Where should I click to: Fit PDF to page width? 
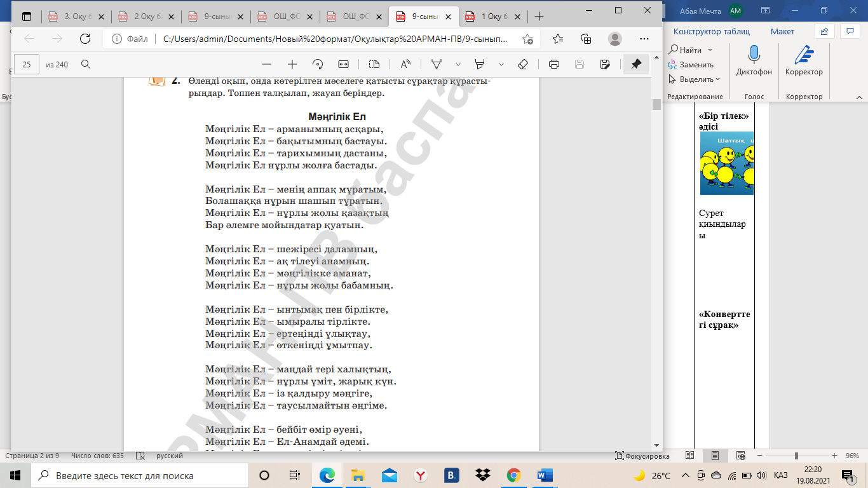[344, 64]
